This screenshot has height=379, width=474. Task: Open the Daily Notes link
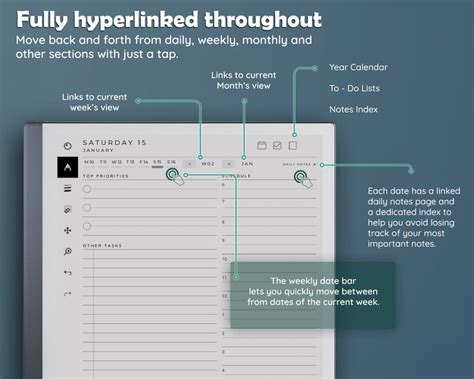[x=299, y=164]
